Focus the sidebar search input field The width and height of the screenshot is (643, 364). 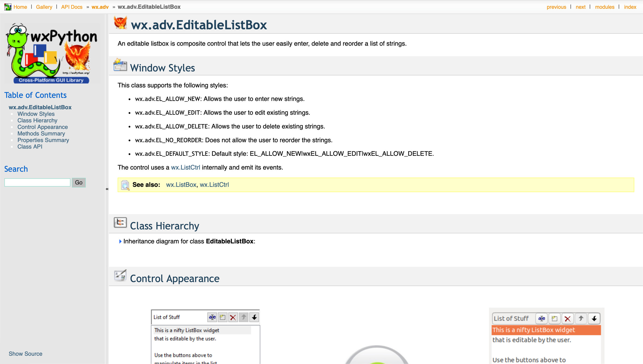(37, 183)
